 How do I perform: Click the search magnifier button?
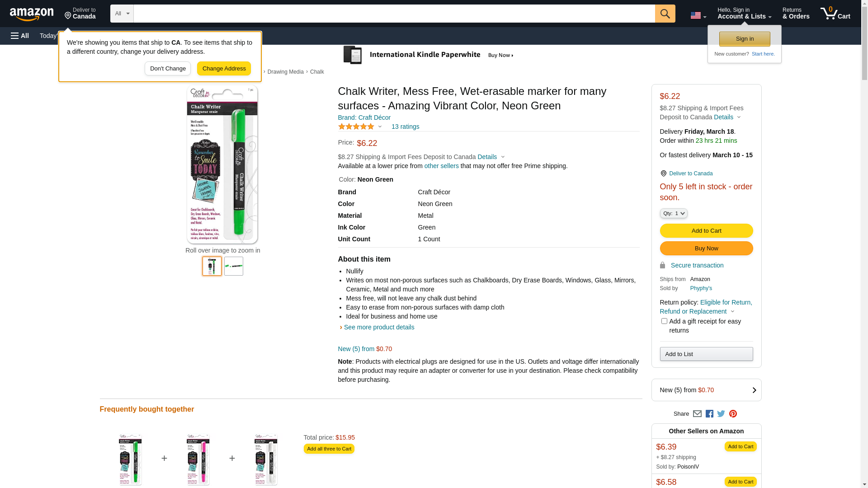coord(665,14)
